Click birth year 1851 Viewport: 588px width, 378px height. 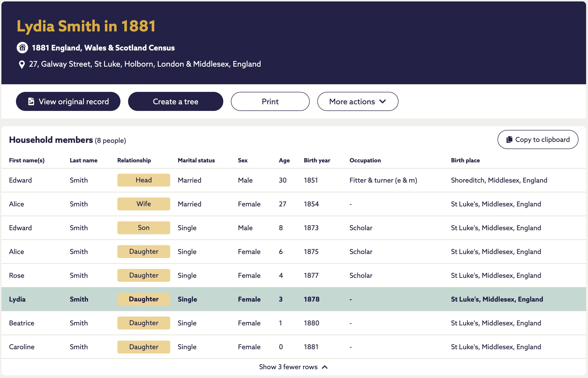pos(311,180)
